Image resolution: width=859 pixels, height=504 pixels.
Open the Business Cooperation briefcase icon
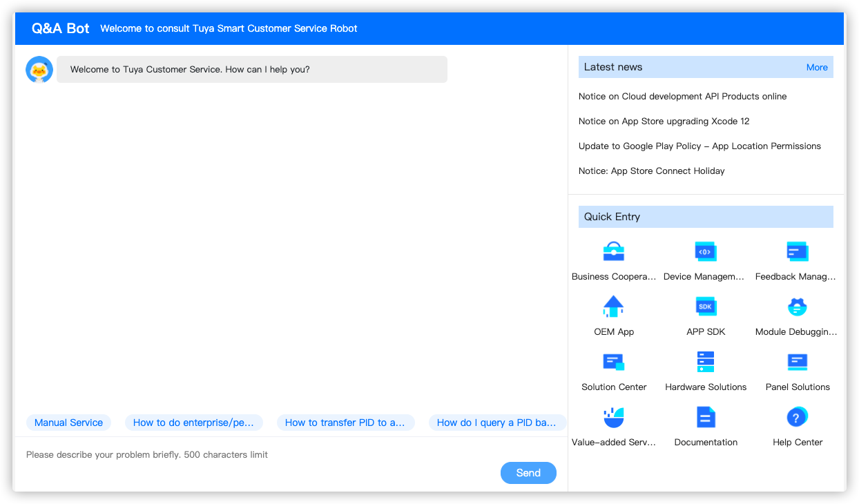tap(613, 251)
